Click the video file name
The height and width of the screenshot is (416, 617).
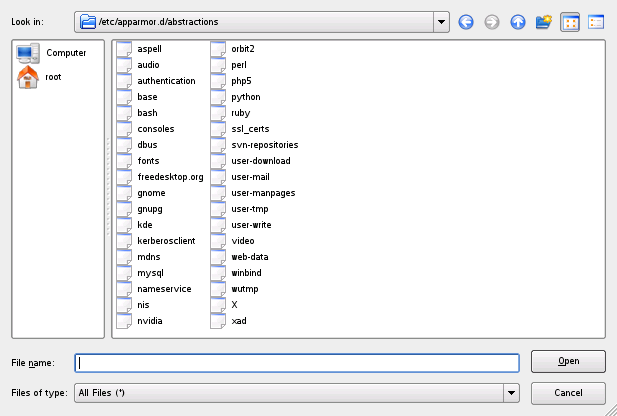(x=243, y=241)
